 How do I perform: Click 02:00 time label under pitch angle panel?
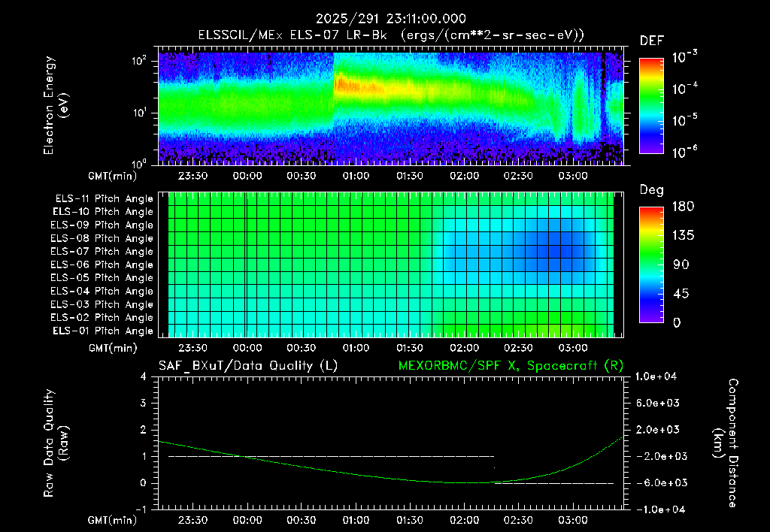click(464, 348)
